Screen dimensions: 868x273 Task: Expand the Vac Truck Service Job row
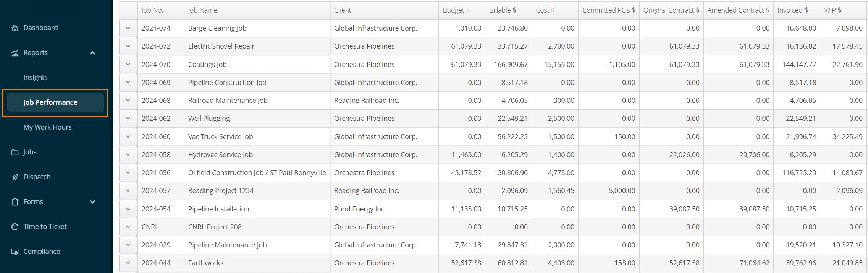click(x=128, y=137)
